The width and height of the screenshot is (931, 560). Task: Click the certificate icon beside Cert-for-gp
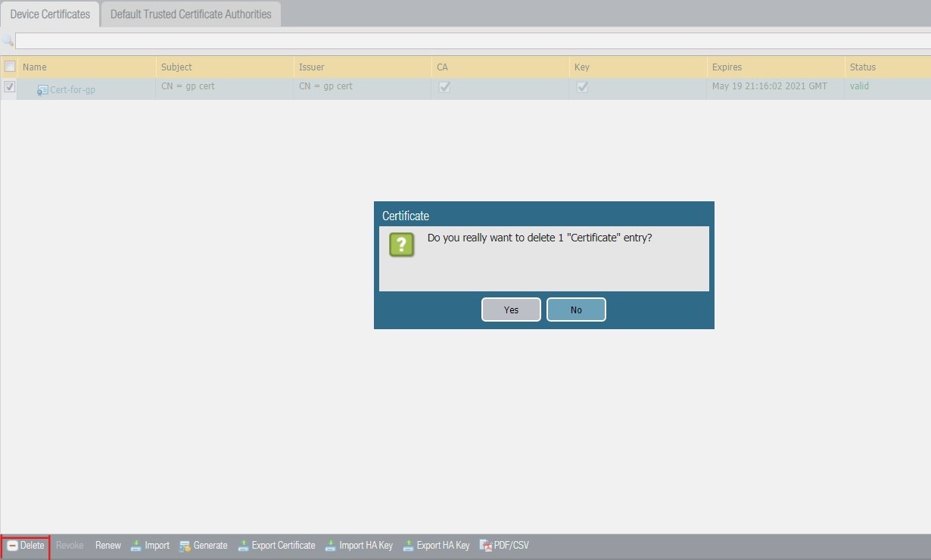42,89
